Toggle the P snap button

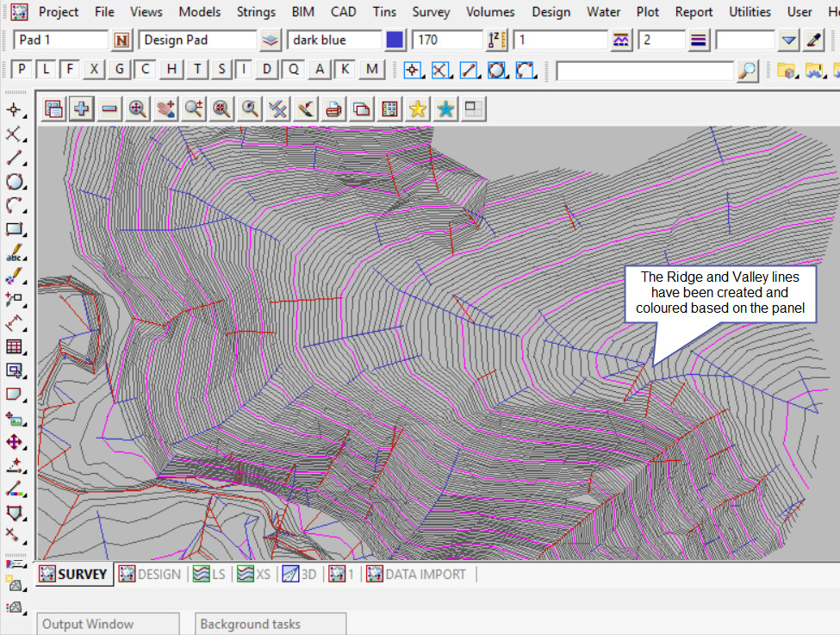coord(22,70)
